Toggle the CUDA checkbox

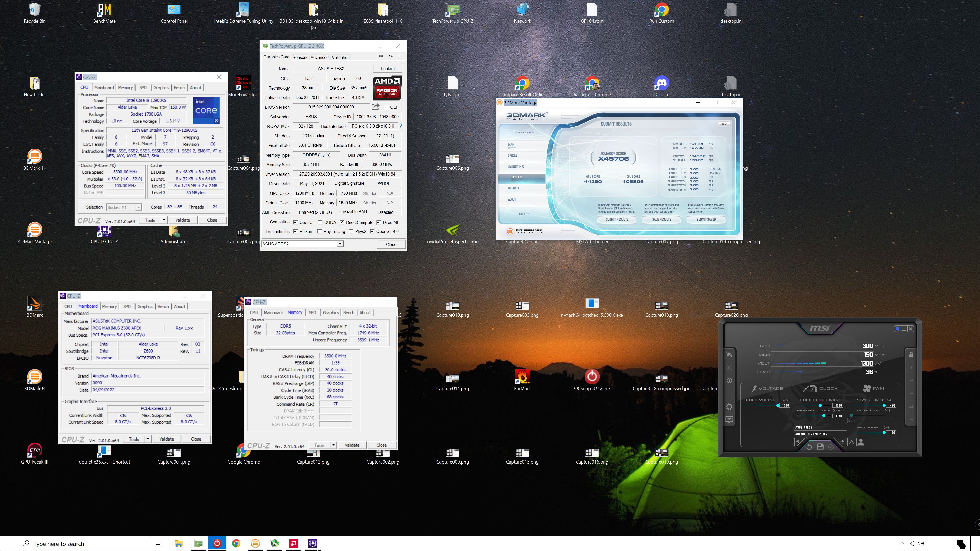click(x=320, y=222)
